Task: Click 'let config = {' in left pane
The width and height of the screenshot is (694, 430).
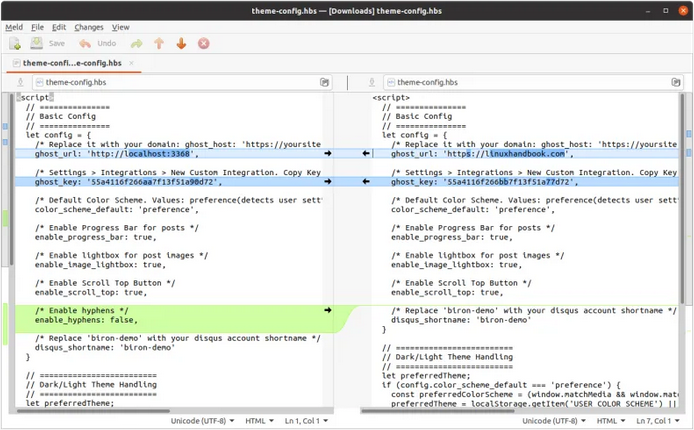Action: (58, 135)
